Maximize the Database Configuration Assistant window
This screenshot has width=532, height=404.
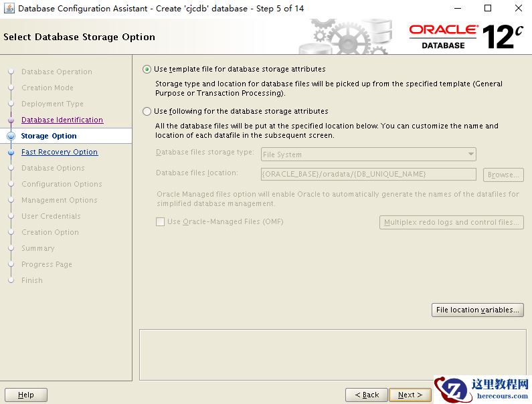(x=488, y=8)
